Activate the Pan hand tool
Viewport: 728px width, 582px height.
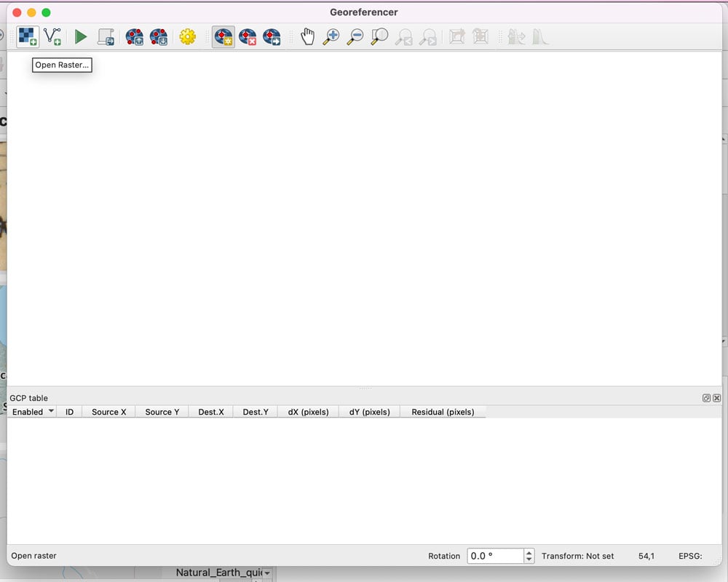308,36
